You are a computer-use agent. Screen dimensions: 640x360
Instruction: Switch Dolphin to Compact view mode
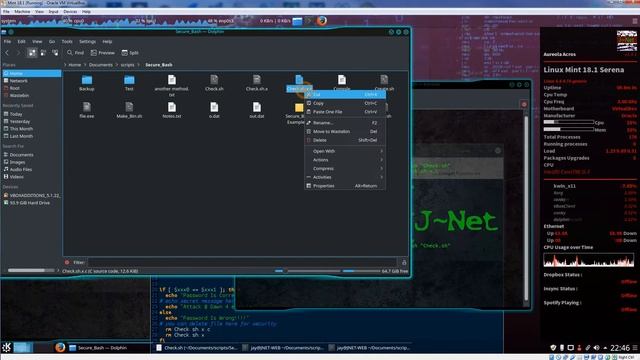43,53
